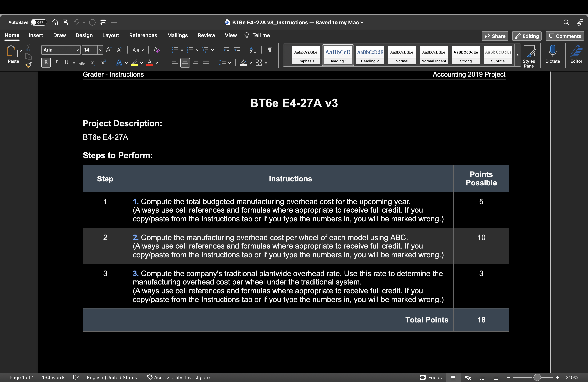Click the Share button

coord(495,36)
